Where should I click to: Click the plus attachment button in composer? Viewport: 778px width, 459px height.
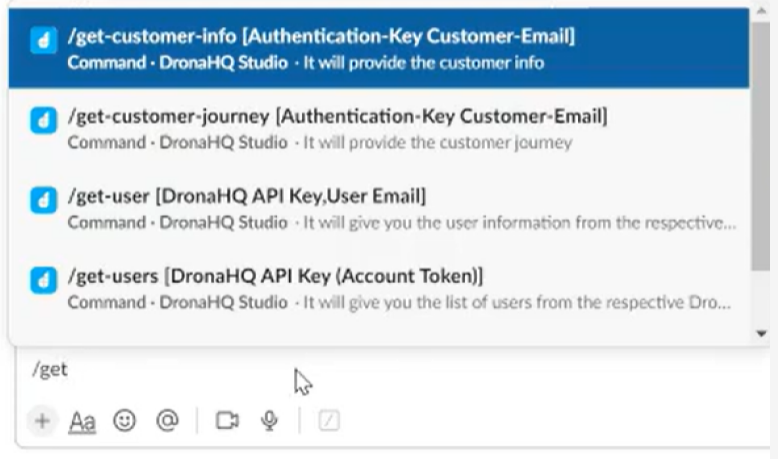pos(42,422)
